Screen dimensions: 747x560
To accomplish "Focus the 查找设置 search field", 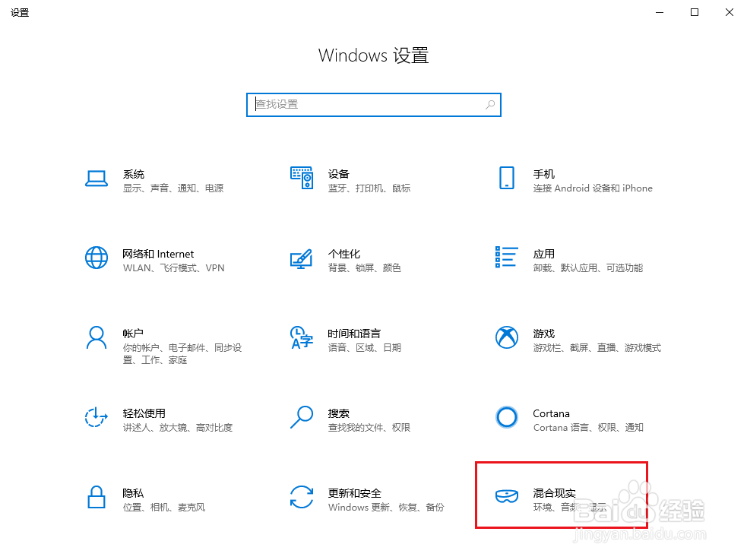I will coord(374,105).
